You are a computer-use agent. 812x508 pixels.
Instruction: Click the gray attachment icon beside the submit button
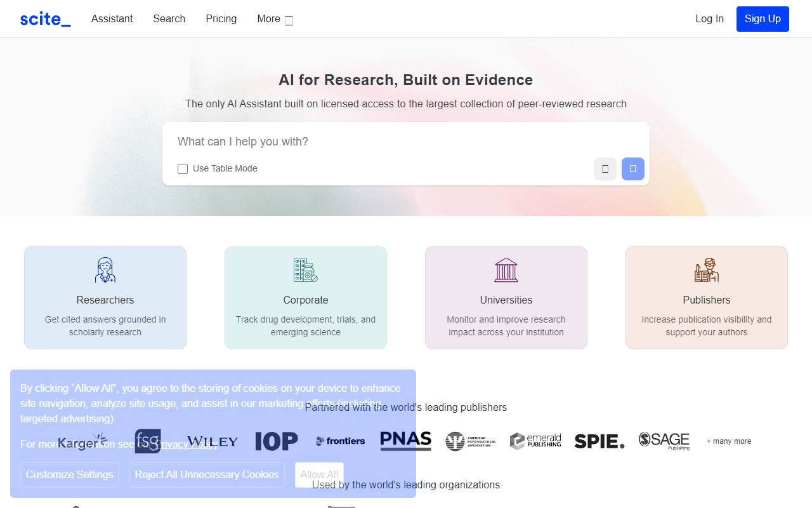tap(605, 169)
